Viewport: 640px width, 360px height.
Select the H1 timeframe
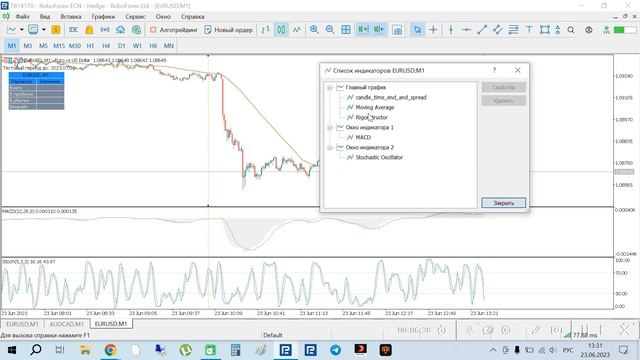tap(90, 46)
